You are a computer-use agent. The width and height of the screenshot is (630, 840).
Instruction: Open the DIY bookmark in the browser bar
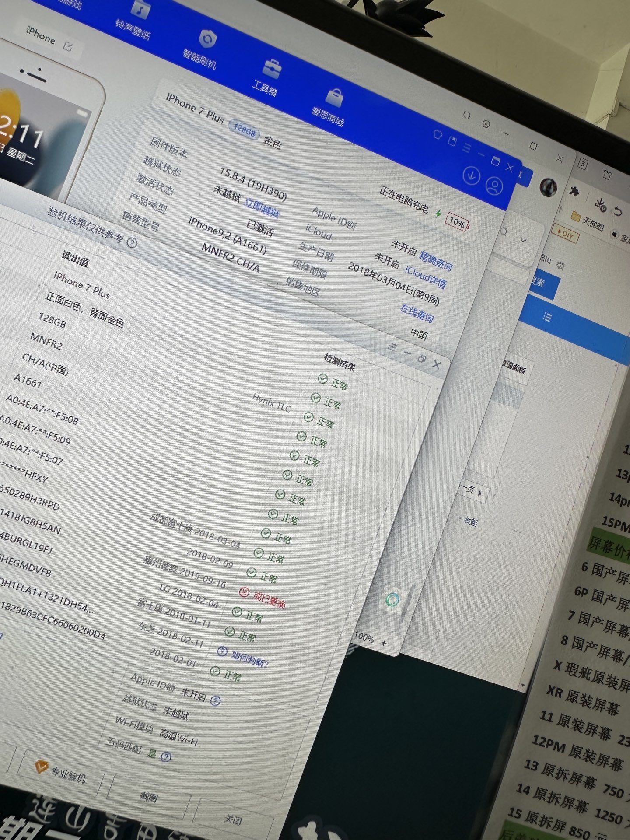tap(566, 233)
